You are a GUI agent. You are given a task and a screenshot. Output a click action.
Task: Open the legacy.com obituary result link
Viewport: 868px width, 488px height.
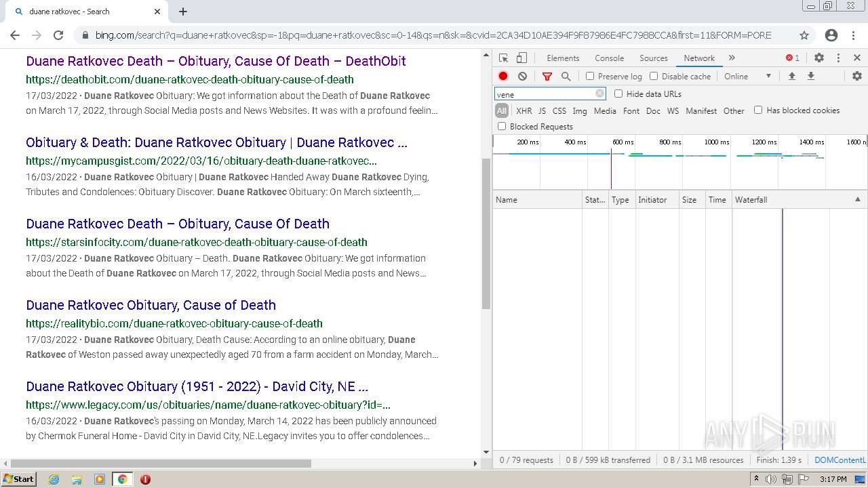(x=197, y=386)
